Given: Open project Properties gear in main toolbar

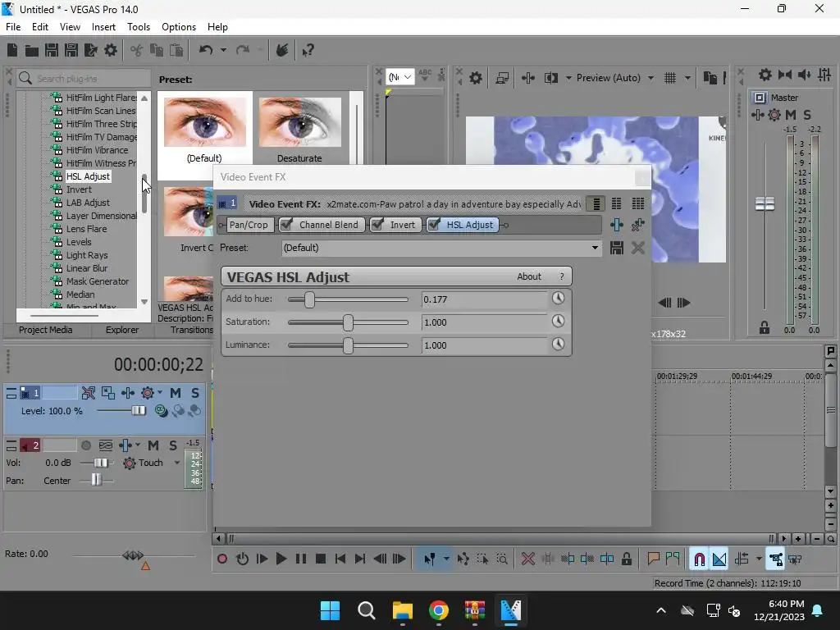Looking at the screenshot, I should (111, 50).
